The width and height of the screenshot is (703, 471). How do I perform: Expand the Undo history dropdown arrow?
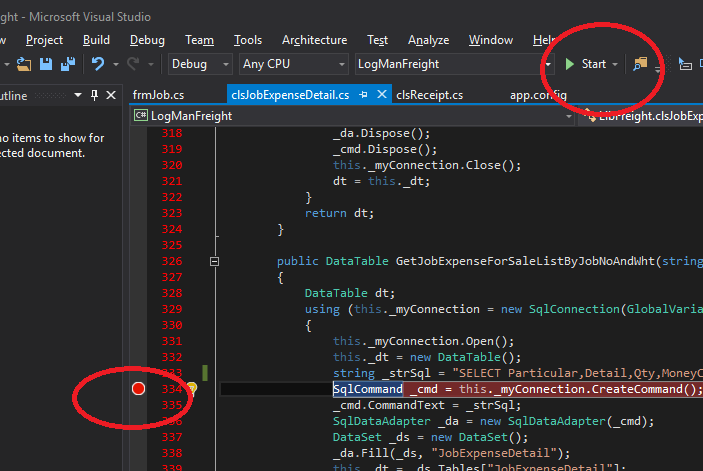(116, 65)
